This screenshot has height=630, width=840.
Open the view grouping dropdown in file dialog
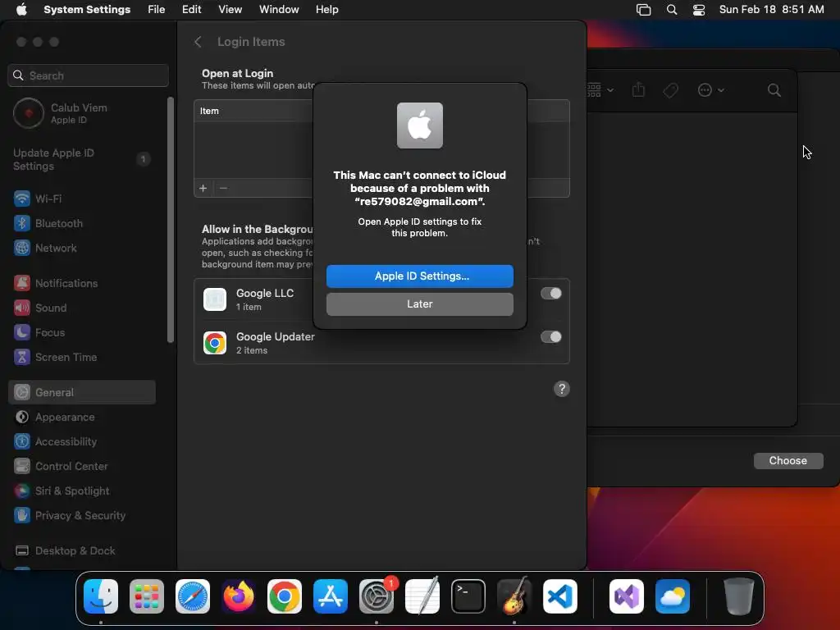point(600,90)
